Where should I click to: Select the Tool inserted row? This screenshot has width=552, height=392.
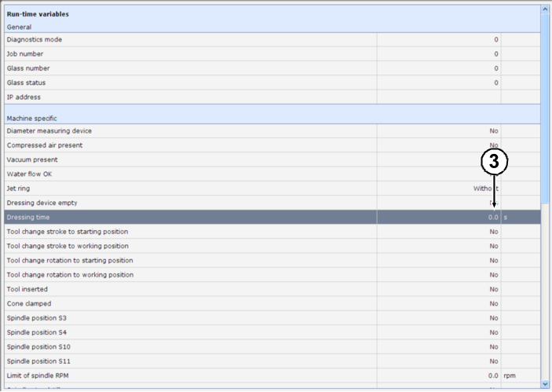click(188, 289)
